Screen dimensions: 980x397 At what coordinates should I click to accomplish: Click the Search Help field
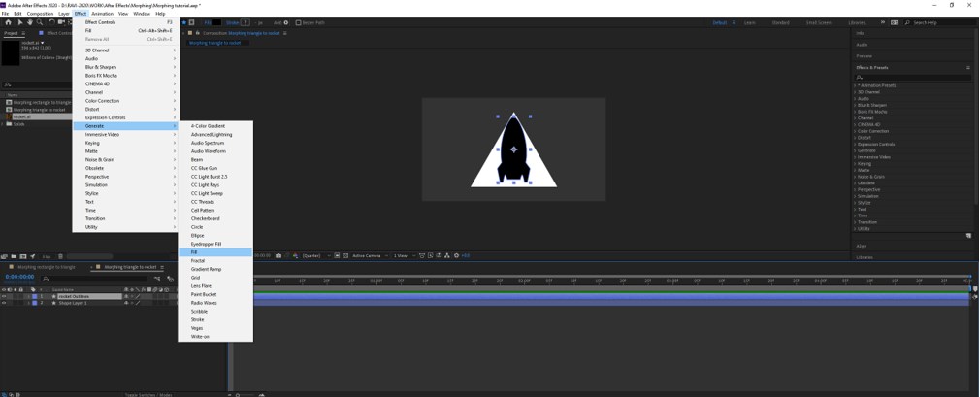pos(940,22)
